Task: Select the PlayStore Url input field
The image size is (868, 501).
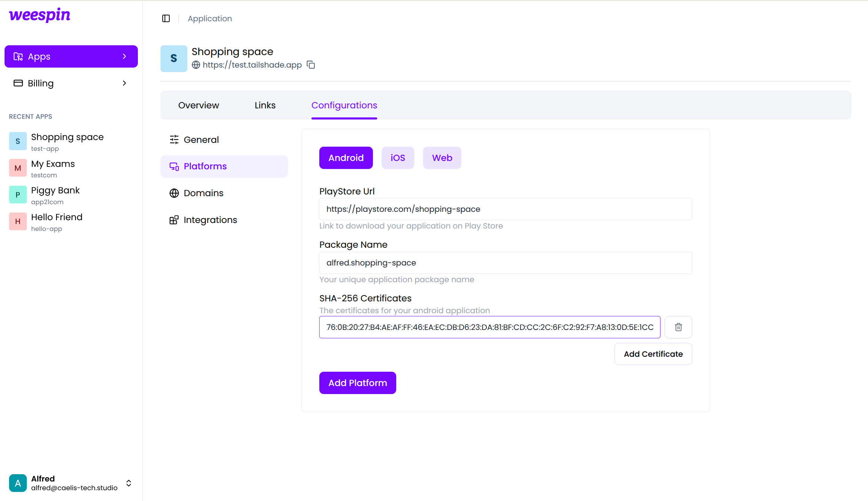Action: tap(505, 209)
